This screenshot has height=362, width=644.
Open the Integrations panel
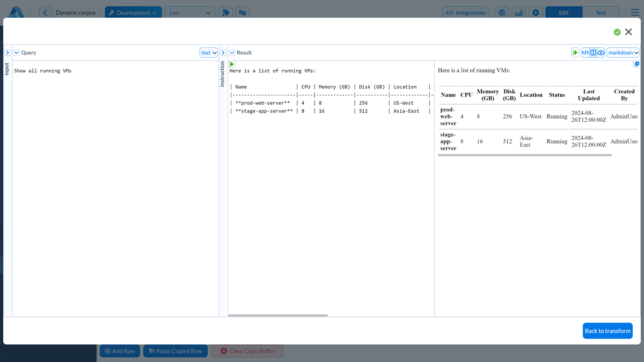tap(465, 13)
